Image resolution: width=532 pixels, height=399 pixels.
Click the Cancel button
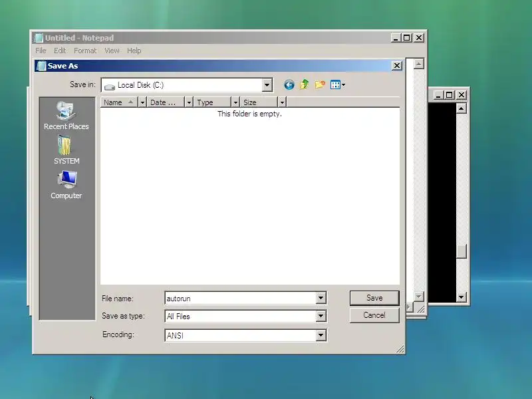click(x=374, y=315)
